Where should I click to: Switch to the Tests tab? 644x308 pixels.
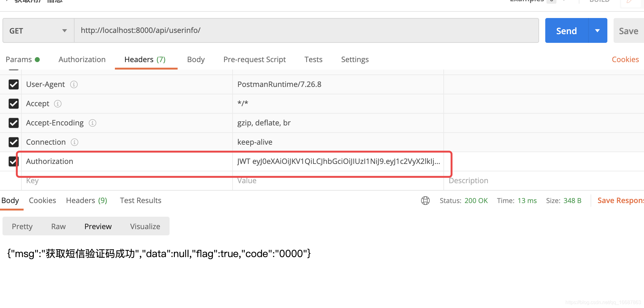pyautogui.click(x=313, y=59)
